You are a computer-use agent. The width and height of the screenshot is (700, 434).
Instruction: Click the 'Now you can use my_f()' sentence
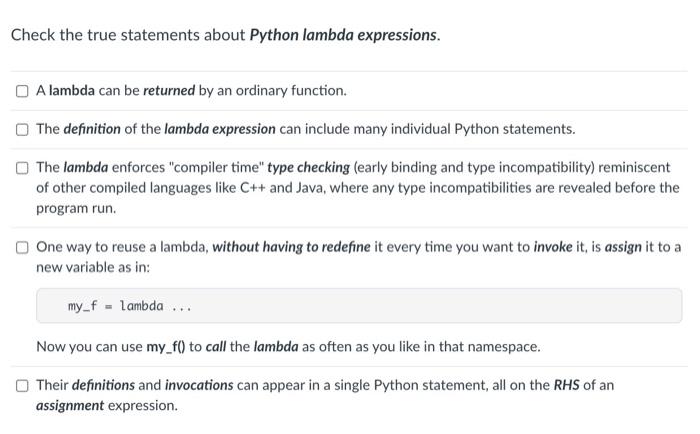click(288, 346)
